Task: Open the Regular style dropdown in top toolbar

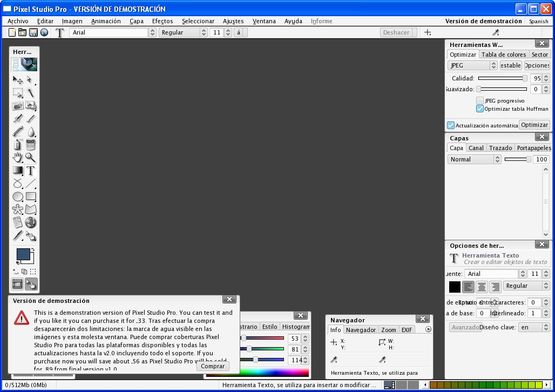Action: [183, 32]
